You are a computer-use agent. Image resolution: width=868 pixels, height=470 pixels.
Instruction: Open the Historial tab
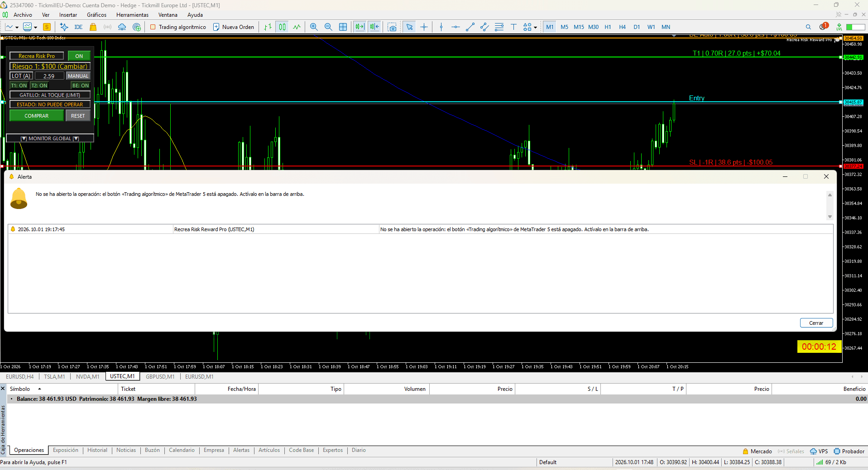pyautogui.click(x=97, y=450)
